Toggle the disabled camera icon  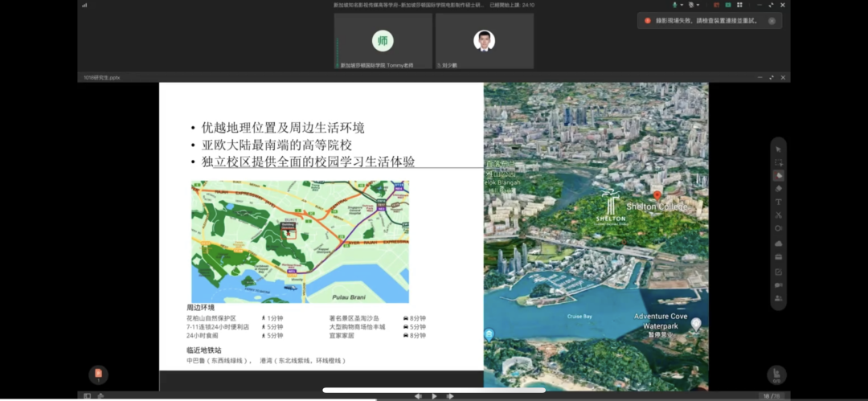(690, 5)
